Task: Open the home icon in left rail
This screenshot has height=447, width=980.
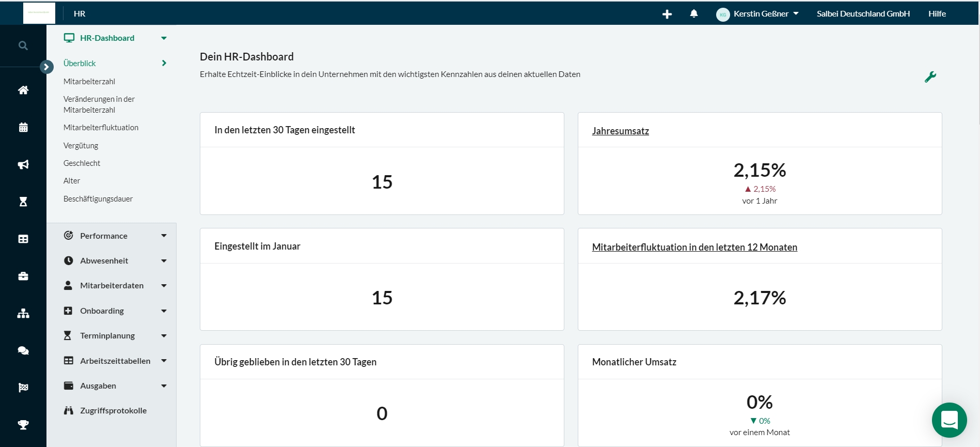Action: pyautogui.click(x=23, y=90)
